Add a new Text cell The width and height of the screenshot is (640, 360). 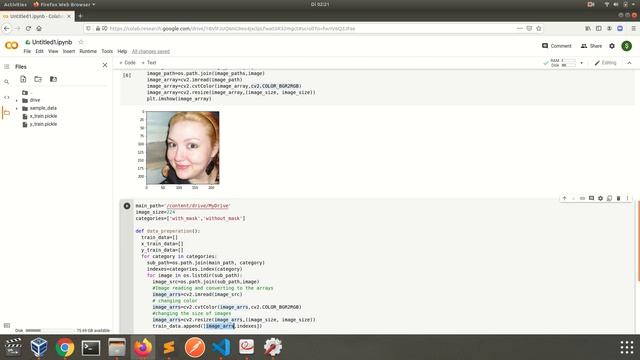tap(149, 63)
